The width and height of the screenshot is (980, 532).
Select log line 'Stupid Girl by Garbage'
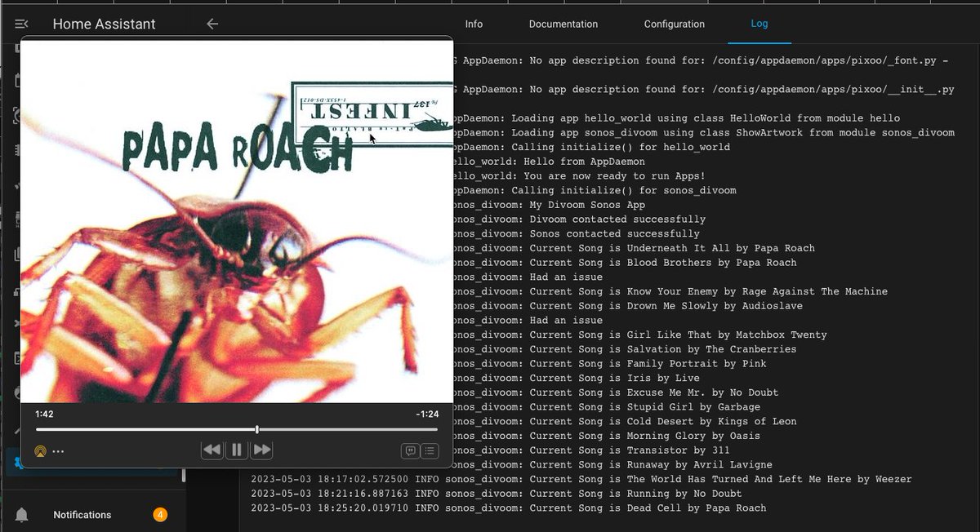click(607, 407)
